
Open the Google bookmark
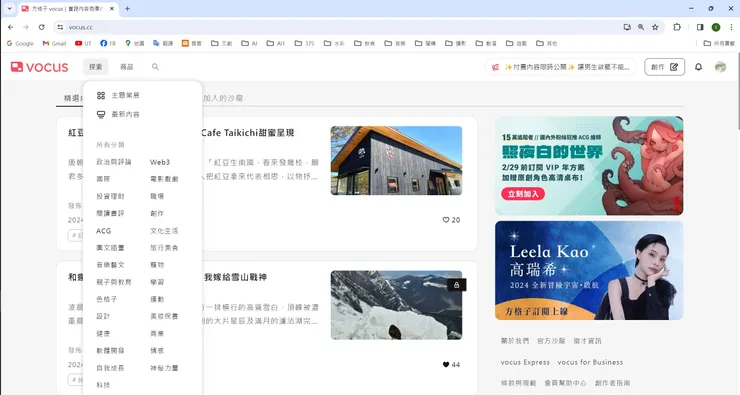tap(20, 43)
